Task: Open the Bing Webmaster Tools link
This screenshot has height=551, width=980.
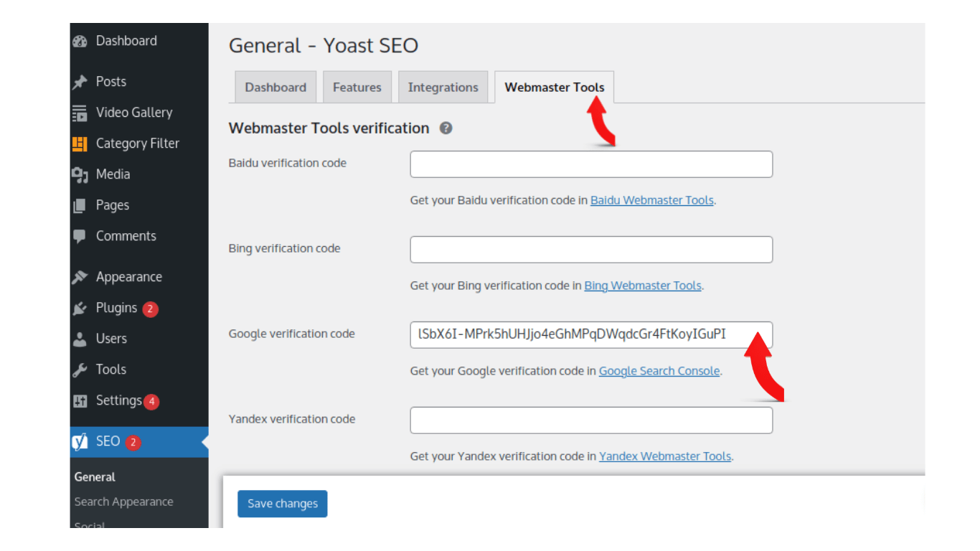Action: tap(643, 286)
